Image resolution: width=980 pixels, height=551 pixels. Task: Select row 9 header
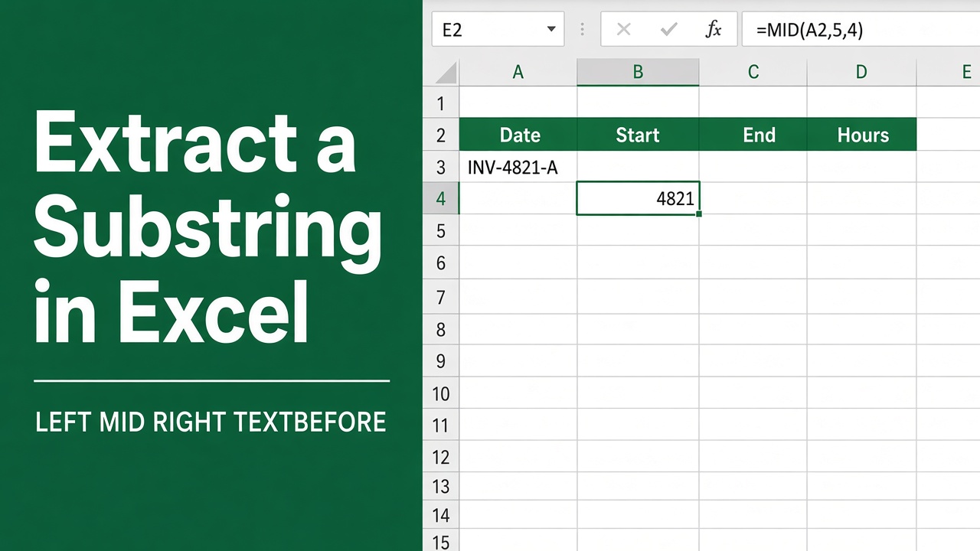click(441, 361)
